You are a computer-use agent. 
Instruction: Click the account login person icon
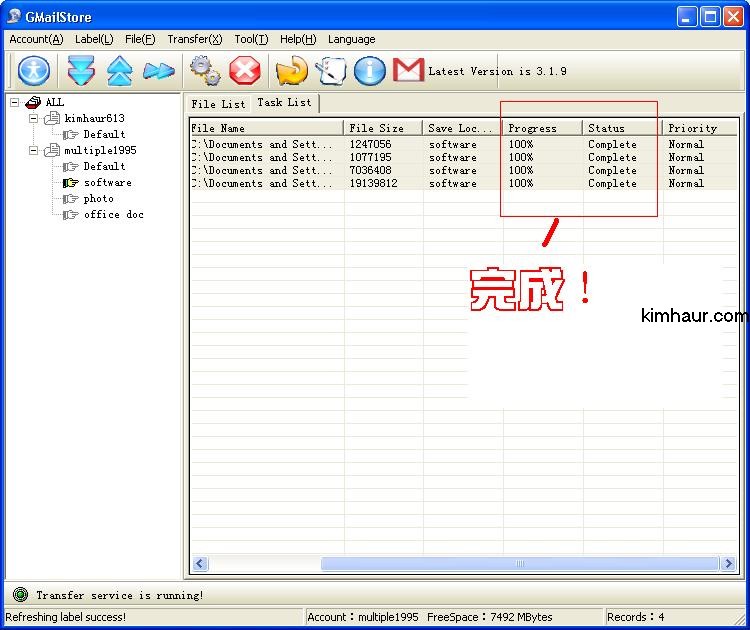pos(34,71)
